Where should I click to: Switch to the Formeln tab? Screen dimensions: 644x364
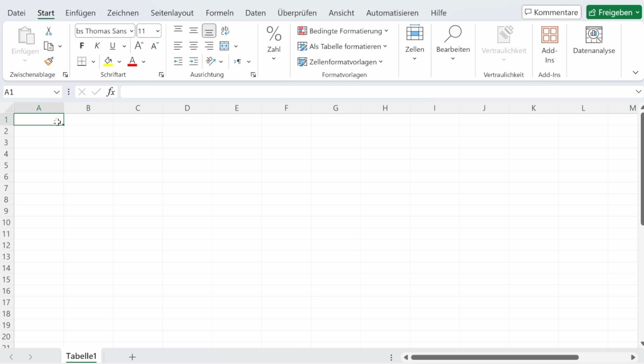click(219, 13)
